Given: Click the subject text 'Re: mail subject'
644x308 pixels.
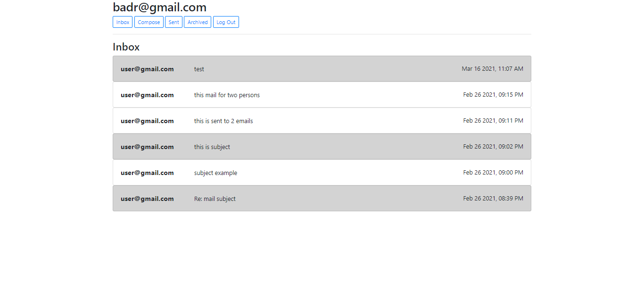Looking at the screenshot, I should tap(215, 198).
